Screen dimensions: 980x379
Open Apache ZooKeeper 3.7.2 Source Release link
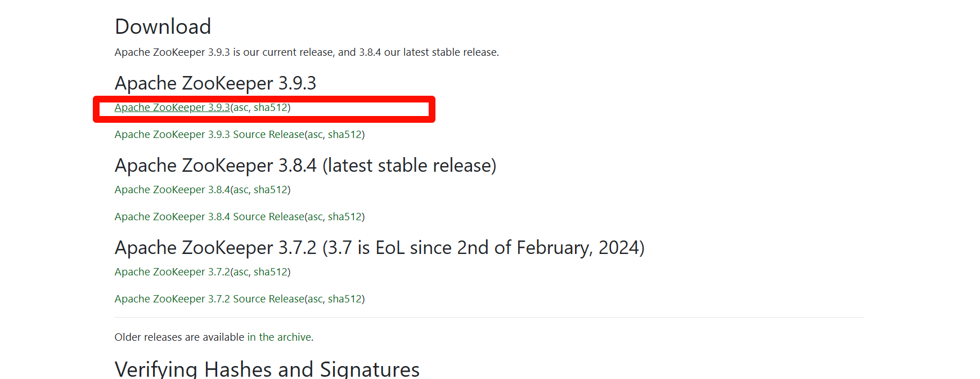point(209,299)
